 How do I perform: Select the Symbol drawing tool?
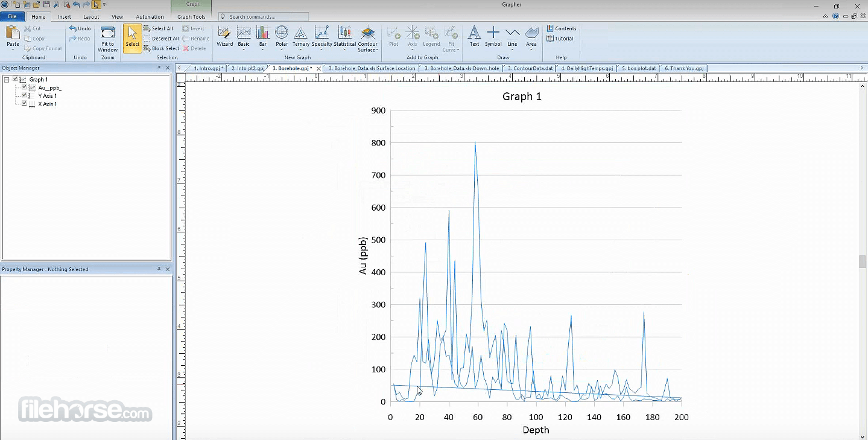point(493,36)
